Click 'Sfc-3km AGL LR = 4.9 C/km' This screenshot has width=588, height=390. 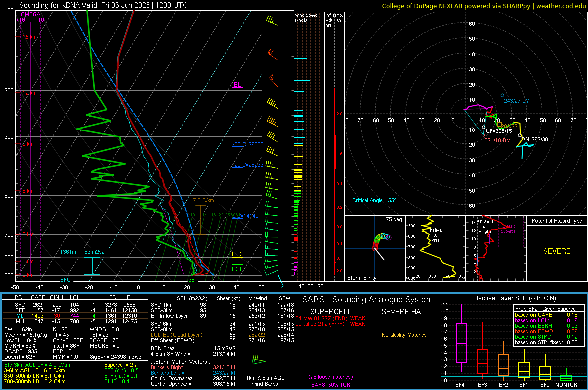[37, 365]
